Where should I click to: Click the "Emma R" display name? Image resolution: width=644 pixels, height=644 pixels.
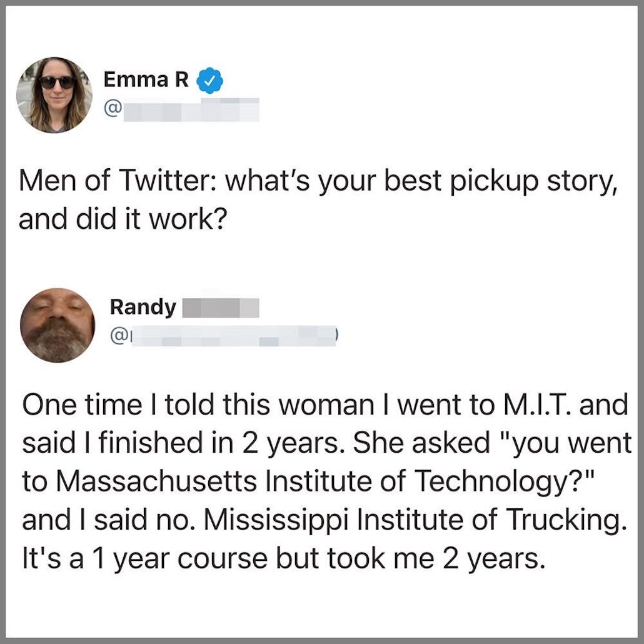146,79
